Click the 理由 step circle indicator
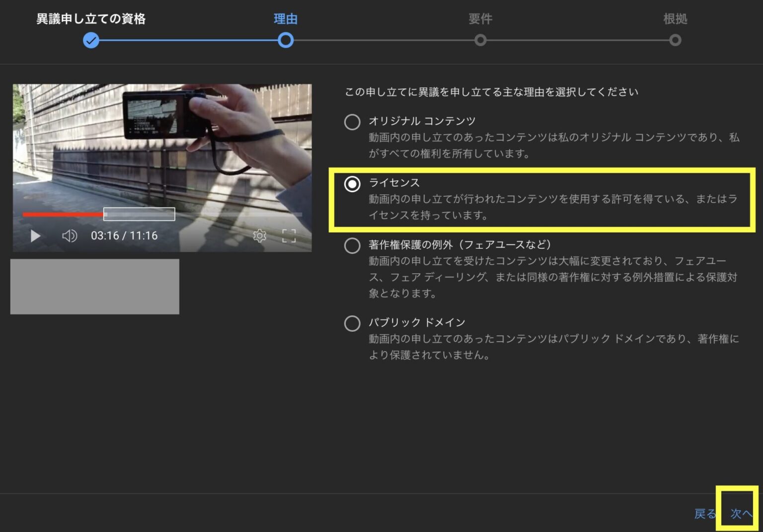 coord(286,40)
